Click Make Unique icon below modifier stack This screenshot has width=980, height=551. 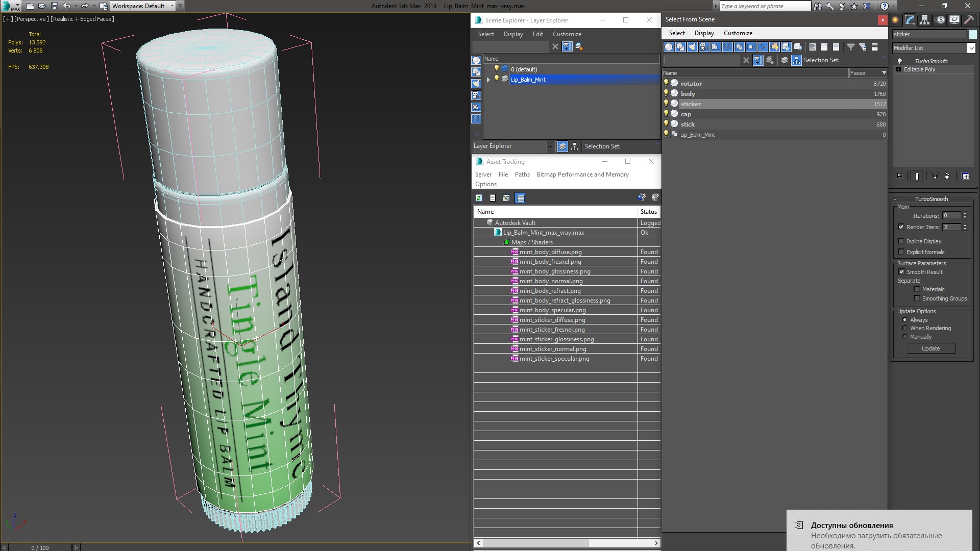[x=935, y=176]
